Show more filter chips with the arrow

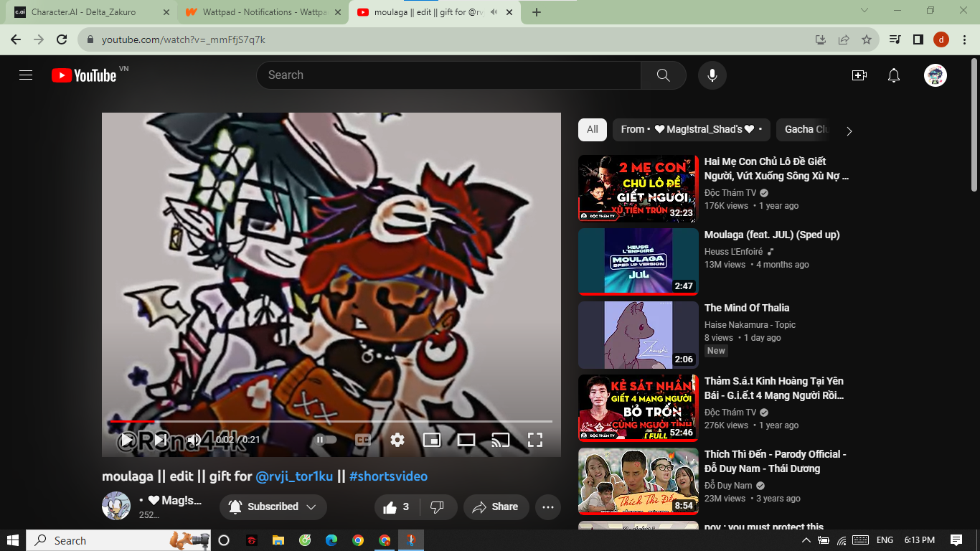pos(849,131)
